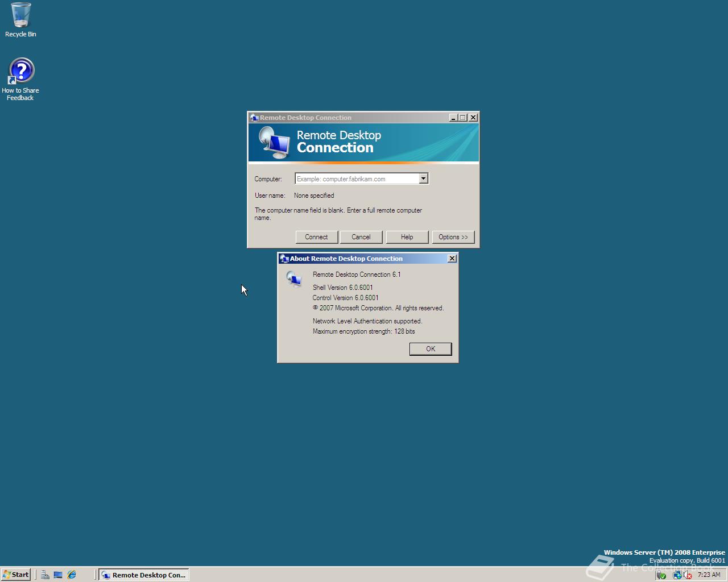Click the Remote Desktop Connection title bar icon
The width and height of the screenshot is (728, 582).
(254, 118)
